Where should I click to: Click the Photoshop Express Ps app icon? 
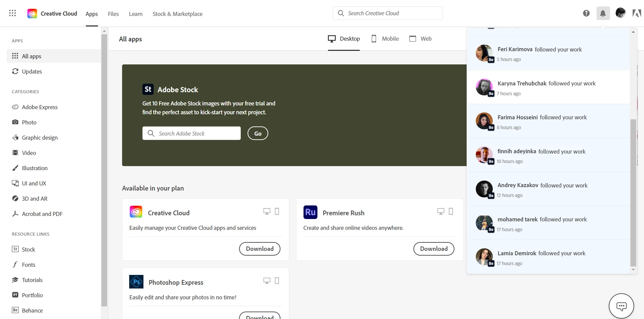click(136, 282)
